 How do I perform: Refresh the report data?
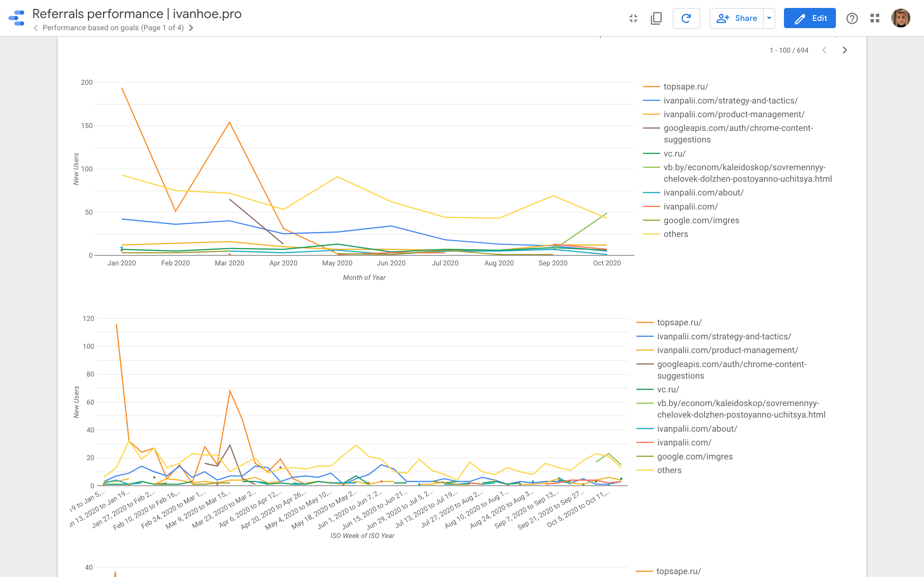(x=686, y=18)
